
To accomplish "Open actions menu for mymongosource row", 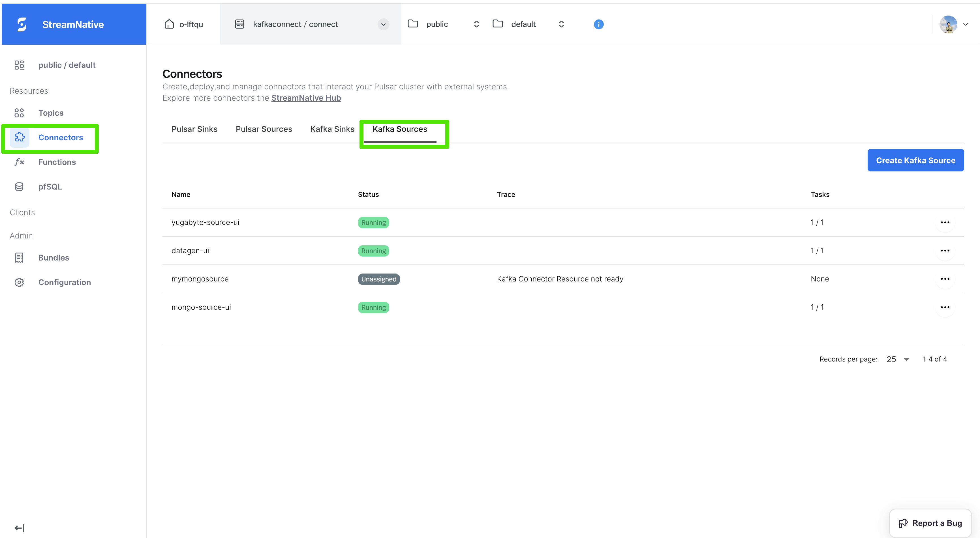I will click(x=945, y=279).
